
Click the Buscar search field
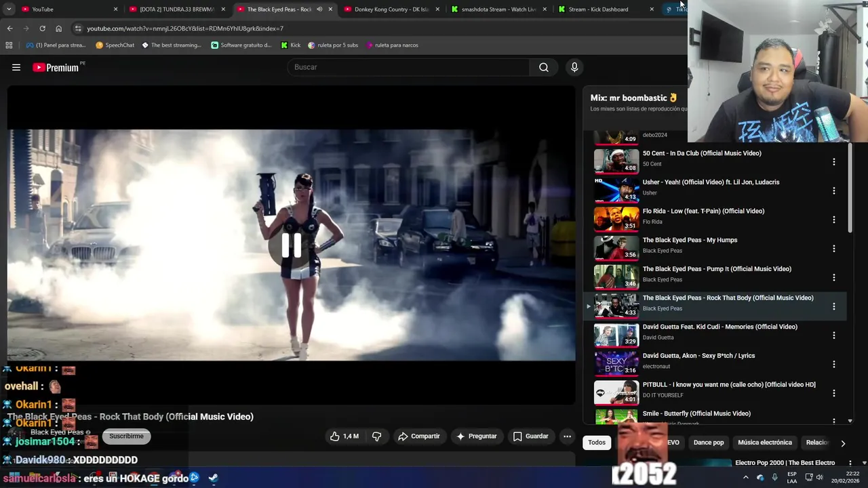[409, 67]
